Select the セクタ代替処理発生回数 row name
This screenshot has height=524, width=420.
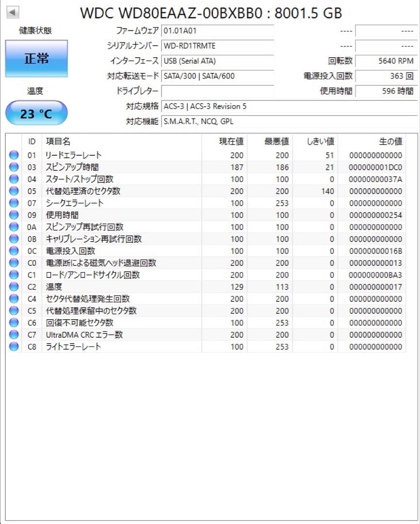click(88, 299)
